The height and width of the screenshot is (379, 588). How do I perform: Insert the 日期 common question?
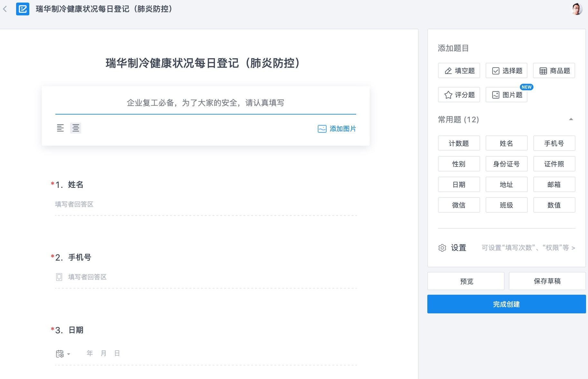point(459,184)
